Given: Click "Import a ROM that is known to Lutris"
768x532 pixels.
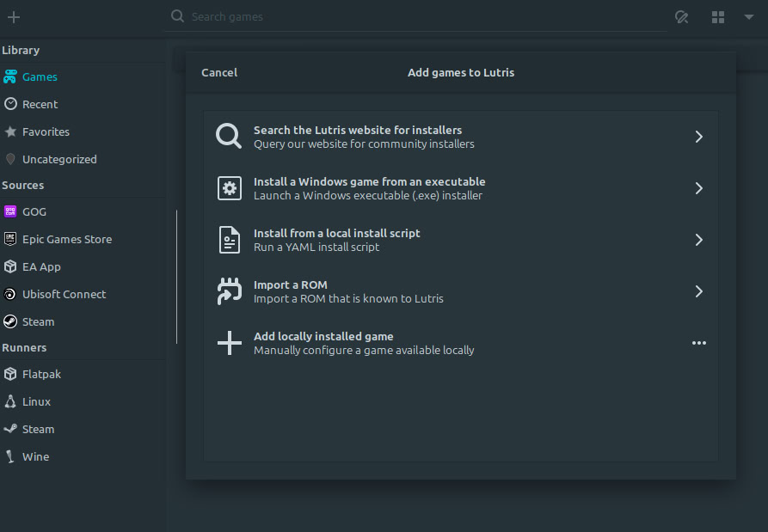Looking at the screenshot, I should (348, 298).
